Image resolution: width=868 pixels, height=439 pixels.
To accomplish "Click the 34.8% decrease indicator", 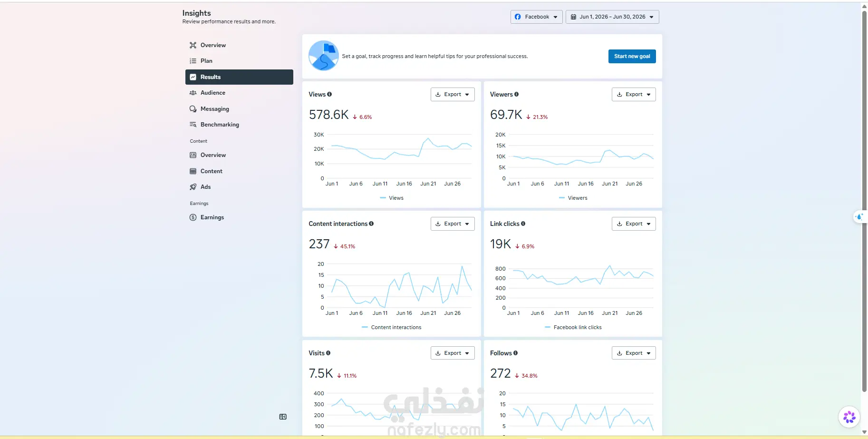I will pos(526,376).
